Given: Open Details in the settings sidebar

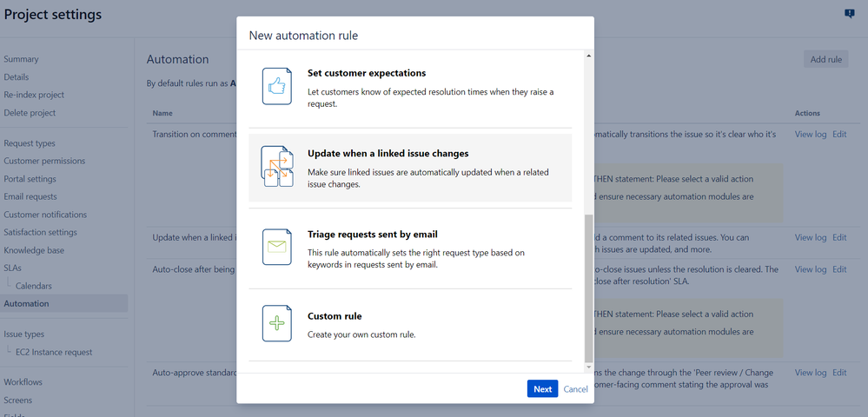Looking at the screenshot, I should point(16,77).
